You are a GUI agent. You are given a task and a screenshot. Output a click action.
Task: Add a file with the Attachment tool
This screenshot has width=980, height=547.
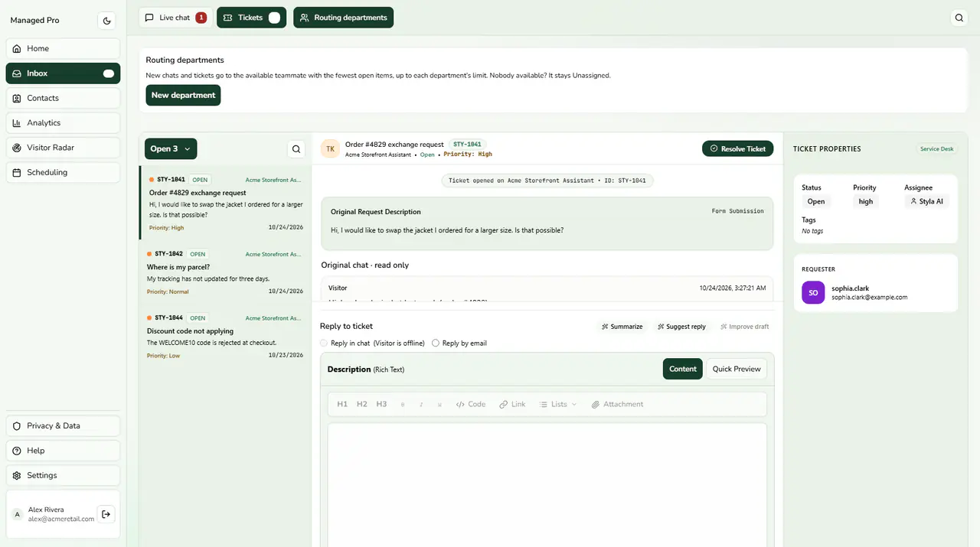pyautogui.click(x=617, y=404)
